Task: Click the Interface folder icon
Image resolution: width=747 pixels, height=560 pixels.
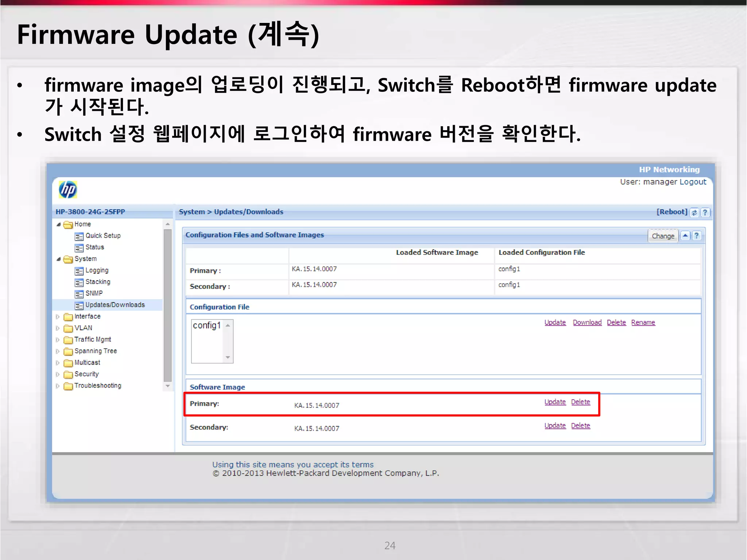Action: click(x=68, y=317)
